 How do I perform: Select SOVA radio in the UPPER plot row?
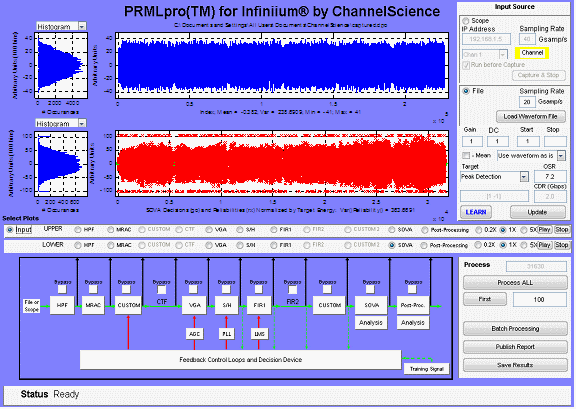392,230
